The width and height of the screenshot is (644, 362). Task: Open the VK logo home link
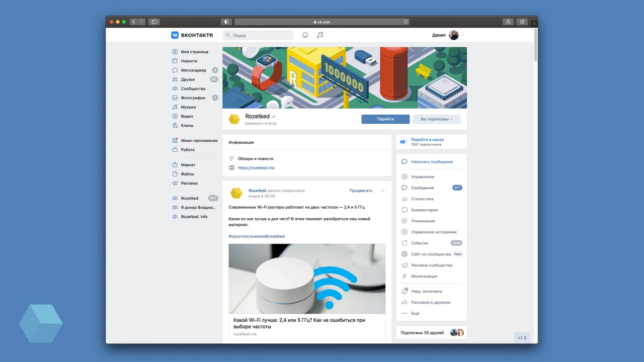pyautogui.click(x=192, y=35)
